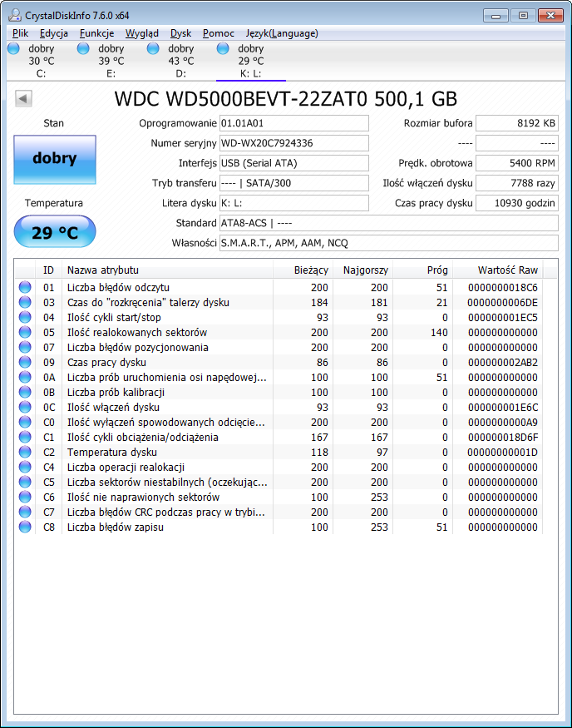572x728 pixels.
Task: Click the 'Wartość Raw' column header
Action: click(498, 270)
